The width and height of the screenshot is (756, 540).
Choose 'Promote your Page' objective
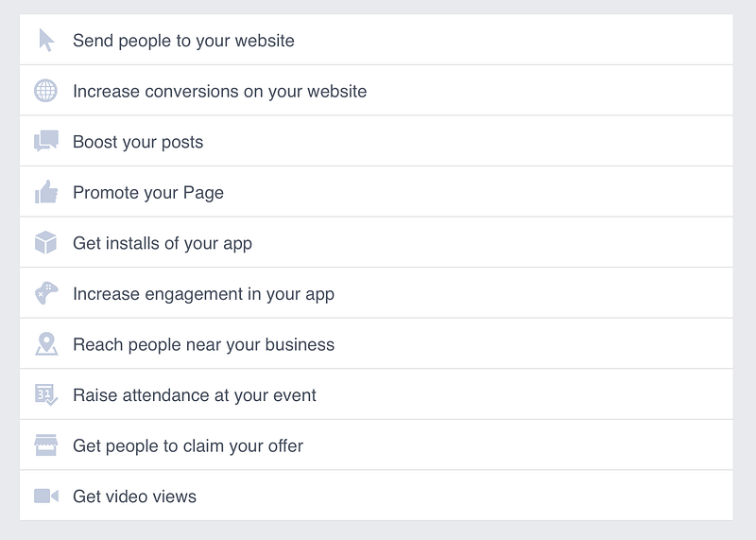coord(376,192)
